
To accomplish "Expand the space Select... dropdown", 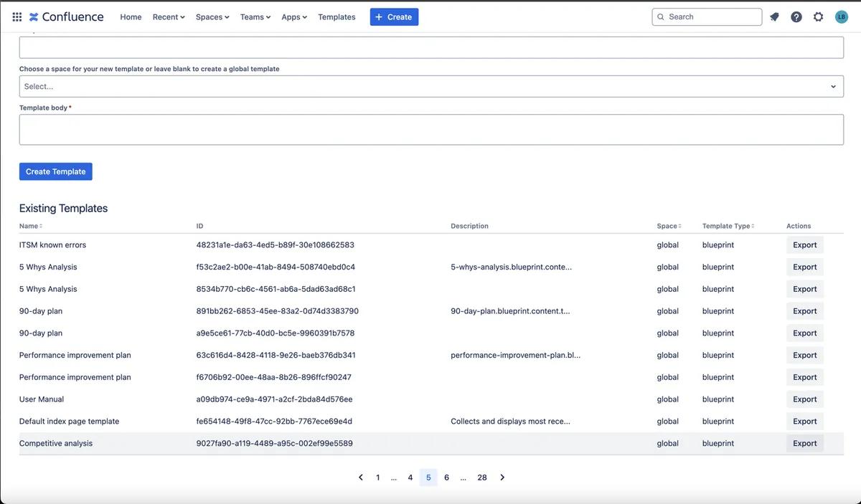I will 431,86.
